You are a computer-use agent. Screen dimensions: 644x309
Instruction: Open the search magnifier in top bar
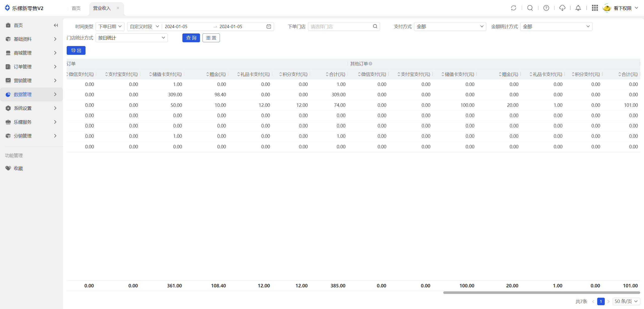point(530,8)
